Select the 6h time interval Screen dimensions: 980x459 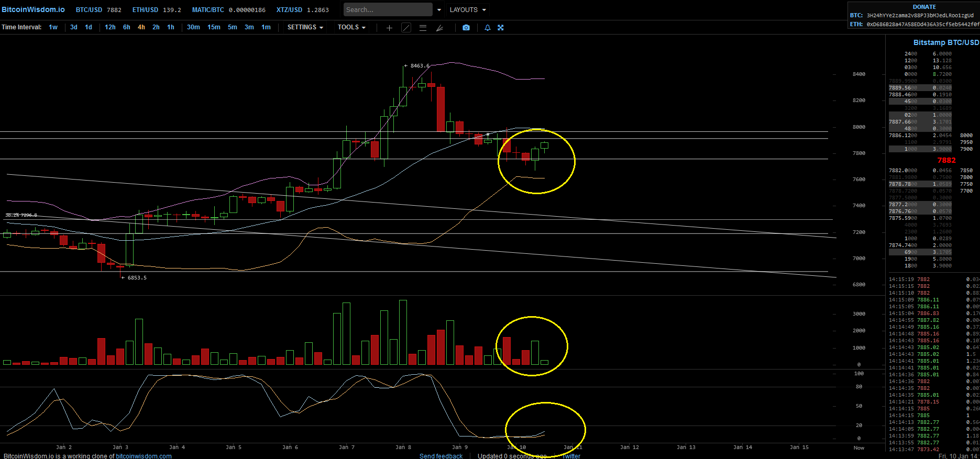pyautogui.click(x=127, y=27)
